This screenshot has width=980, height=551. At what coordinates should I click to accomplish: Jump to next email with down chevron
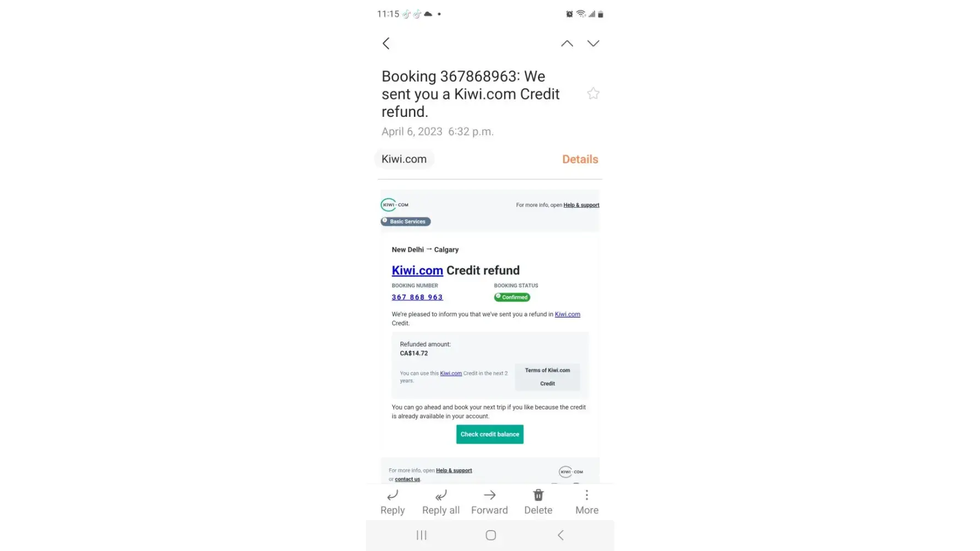593,44
